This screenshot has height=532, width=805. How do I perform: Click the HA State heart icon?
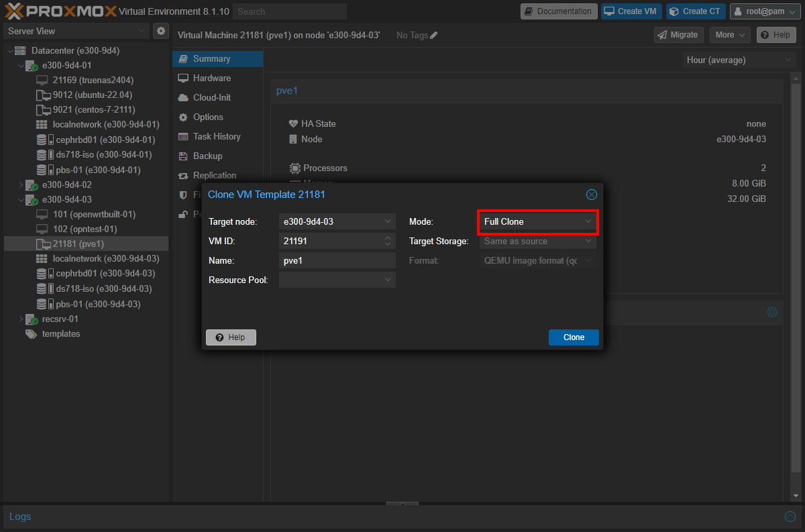point(293,123)
